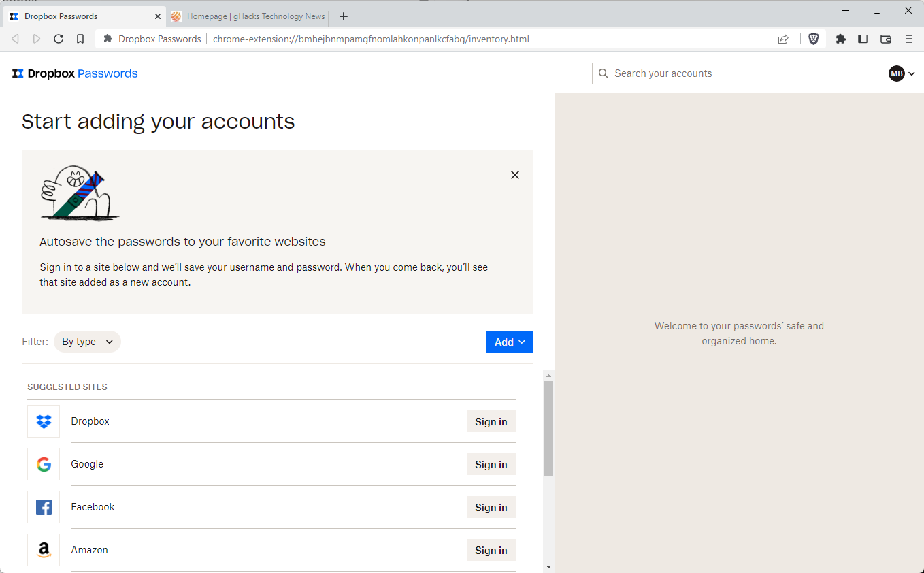Open the blue Add dropdown button
The image size is (924, 573).
click(509, 342)
